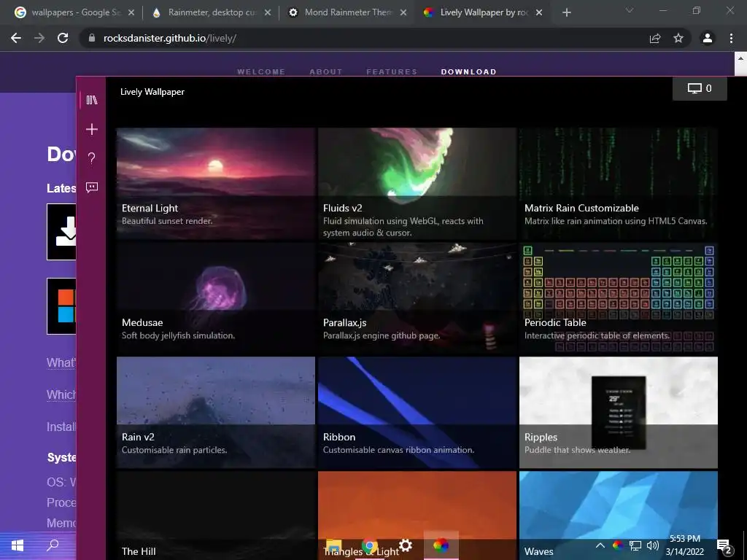The height and width of the screenshot is (560, 747).
Task: Click the Microsoft Store logo on webpage
Action: [x=61, y=306]
